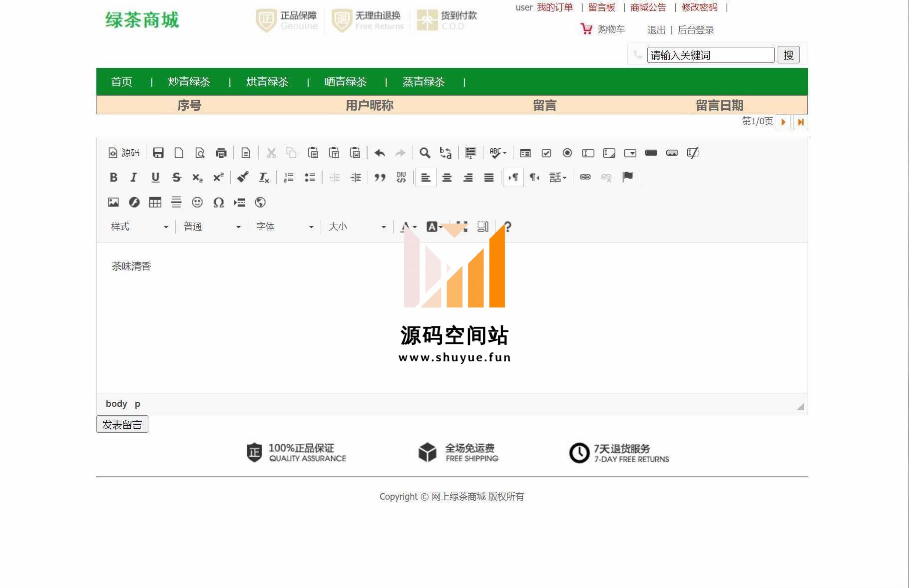The height and width of the screenshot is (588, 909).
Task: Click the Copy Formatting brush icon
Action: (x=243, y=177)
